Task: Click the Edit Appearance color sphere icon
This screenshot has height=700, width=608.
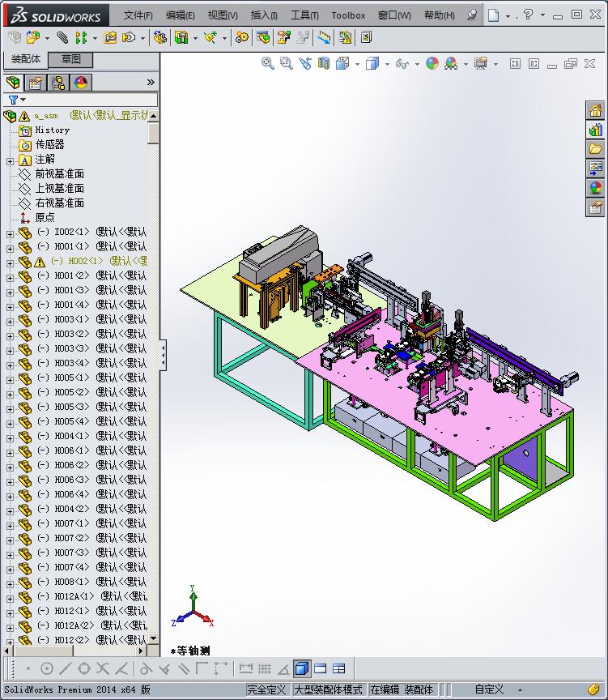Action: (432, 63)
